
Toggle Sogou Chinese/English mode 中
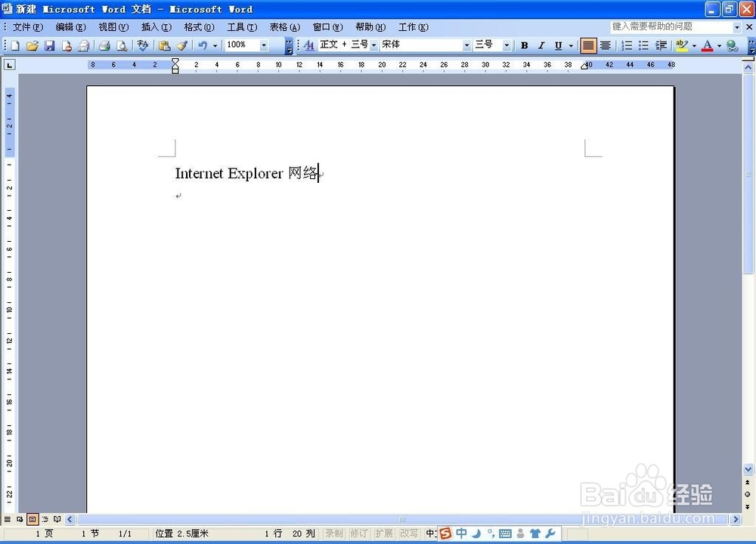(x=461, y=533)
